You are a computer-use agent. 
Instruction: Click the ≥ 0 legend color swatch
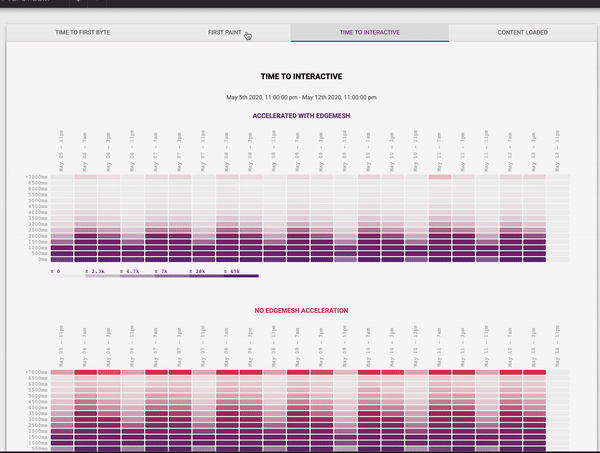point(68,276)
